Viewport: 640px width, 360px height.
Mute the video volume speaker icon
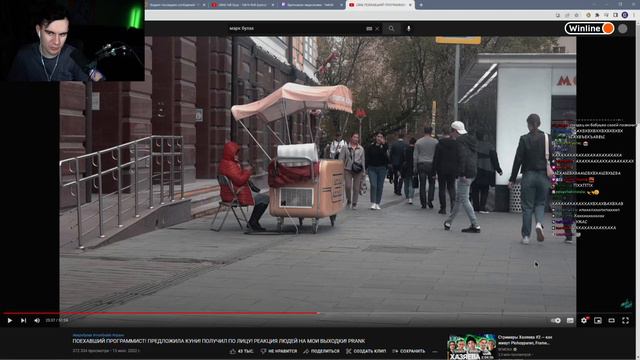coord(37,321)
